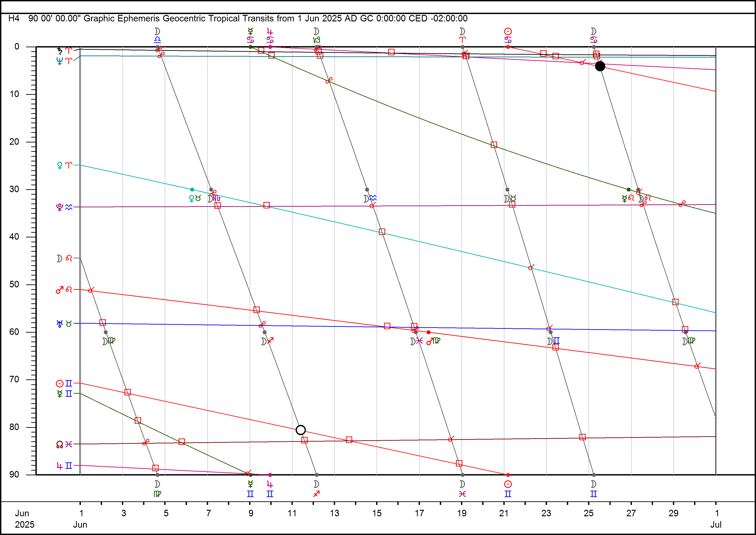Screen dimensions: 756x535
Task: Click the Mercury Cancer ingress symbol at top
Action: coord(250,35)
